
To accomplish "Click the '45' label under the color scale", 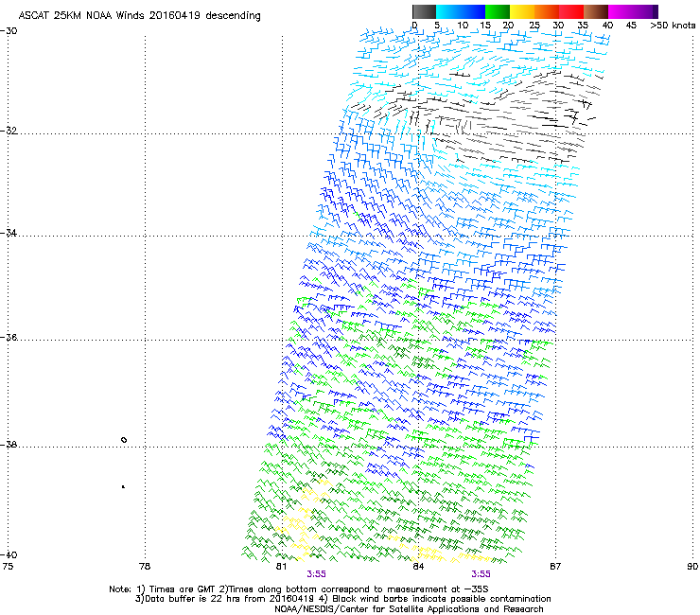I will pyautogui.click(x=631, y=26).
